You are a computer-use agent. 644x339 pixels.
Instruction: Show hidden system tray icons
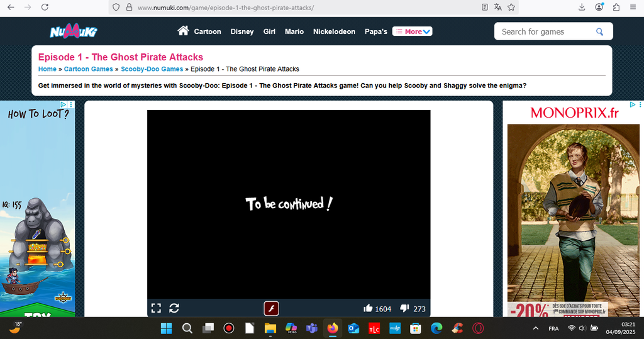(x=536, y=328)
